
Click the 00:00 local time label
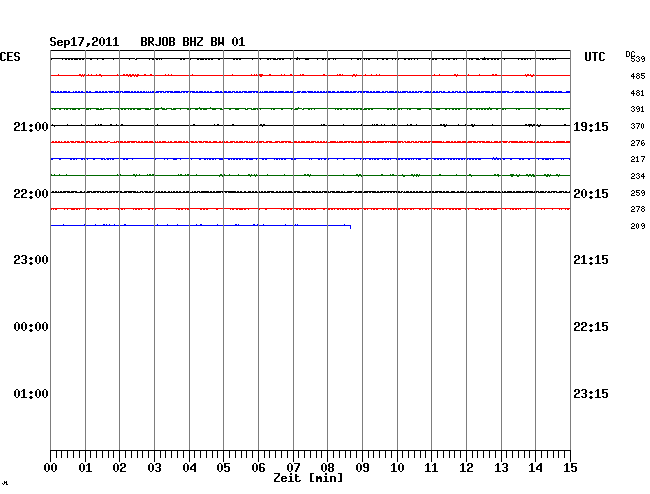click(x=31, y=327)
